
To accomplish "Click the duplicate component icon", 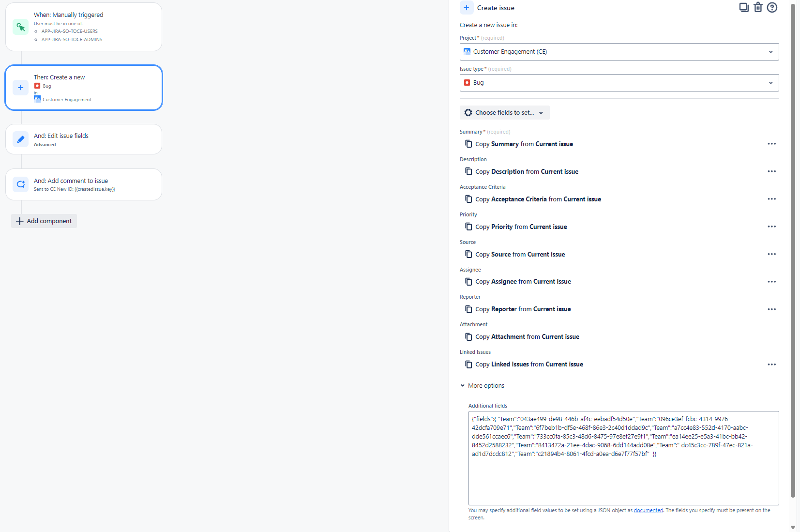I will pyautogui.click(x=744, y=7).
